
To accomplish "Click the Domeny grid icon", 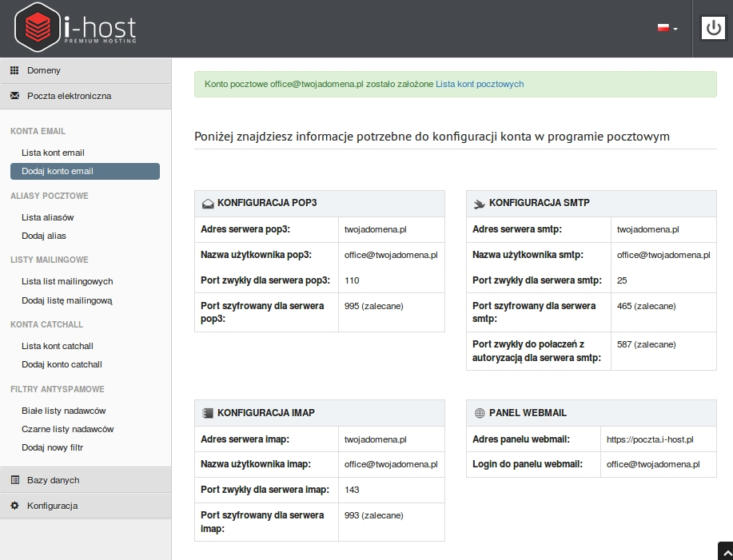I will pos(15,70).
